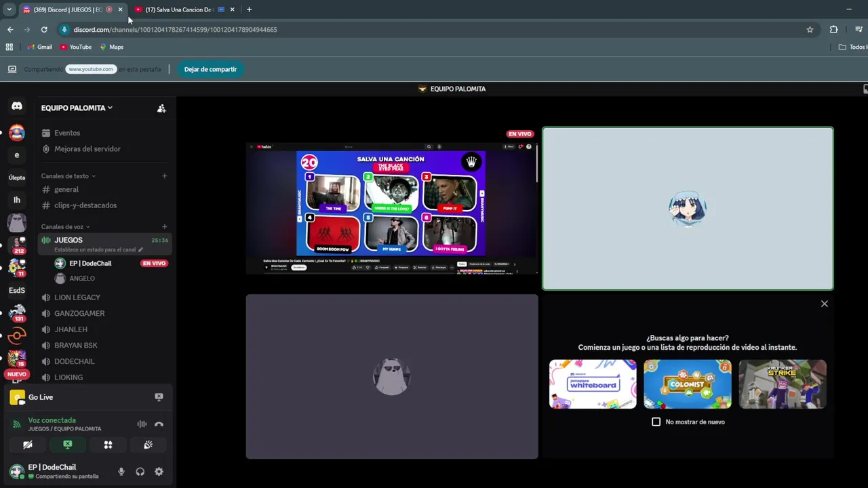
Task: Collapse 'Canales de voz' category
Action: click(x=65, y=227)
